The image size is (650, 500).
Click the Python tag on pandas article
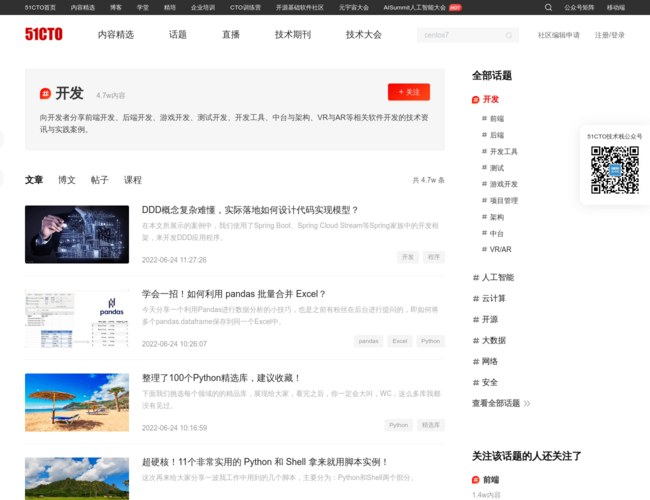pos(430,341)
